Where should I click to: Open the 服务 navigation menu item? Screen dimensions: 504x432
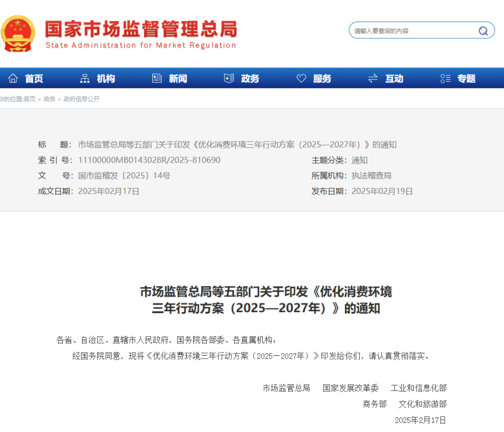pos(322,79)
